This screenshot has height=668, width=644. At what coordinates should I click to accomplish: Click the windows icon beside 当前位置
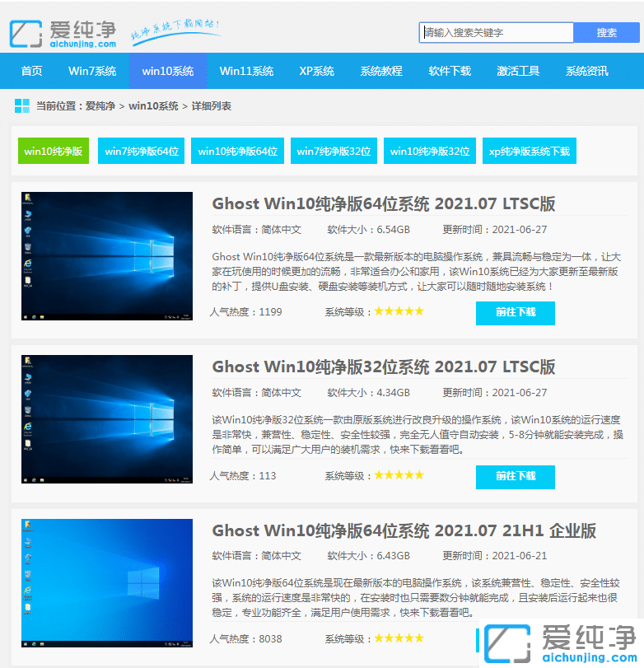point(21,106)
